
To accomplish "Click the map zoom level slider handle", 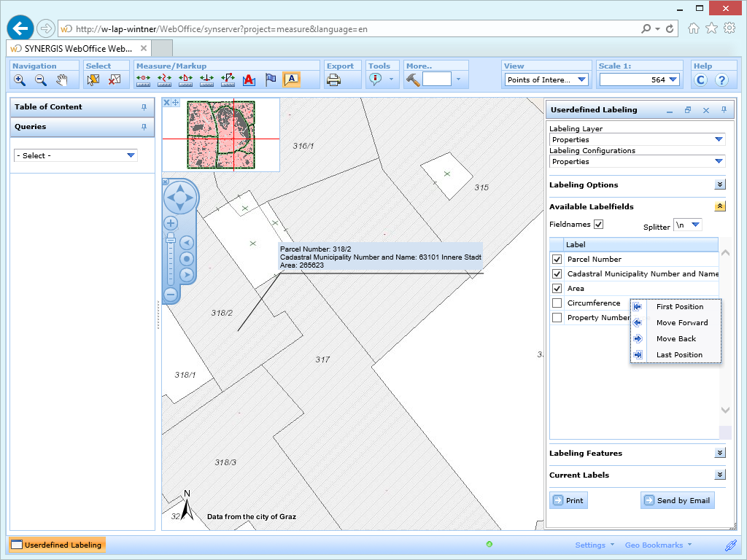I will pyautogui.click(x=171, y=238).
